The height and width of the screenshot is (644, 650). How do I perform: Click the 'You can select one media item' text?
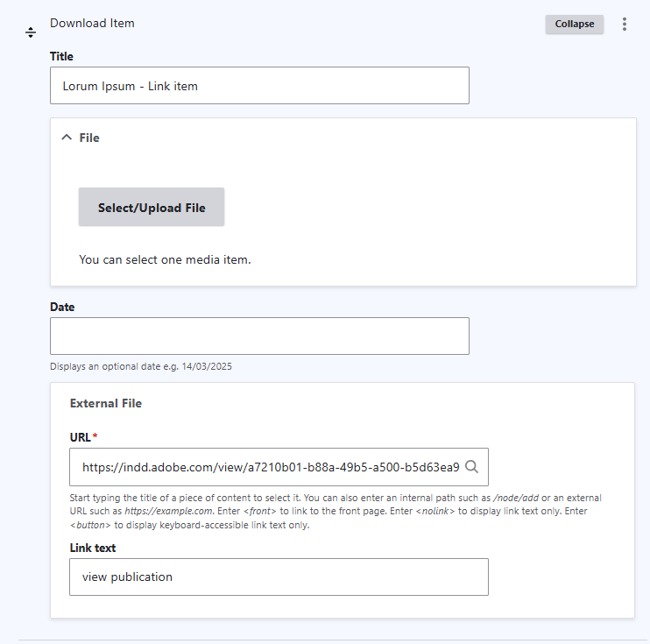pyautogui.click(x=165, y=259)
